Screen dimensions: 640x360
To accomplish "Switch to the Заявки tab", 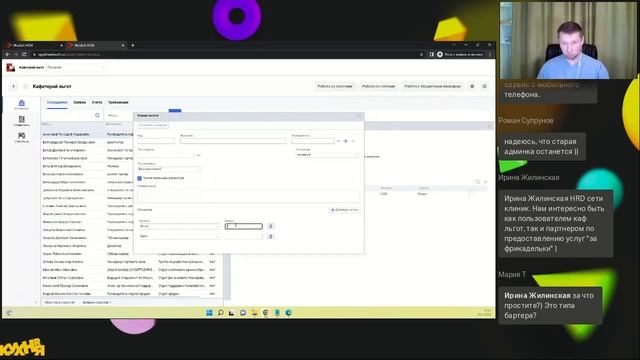I will (x=80, y=102).
